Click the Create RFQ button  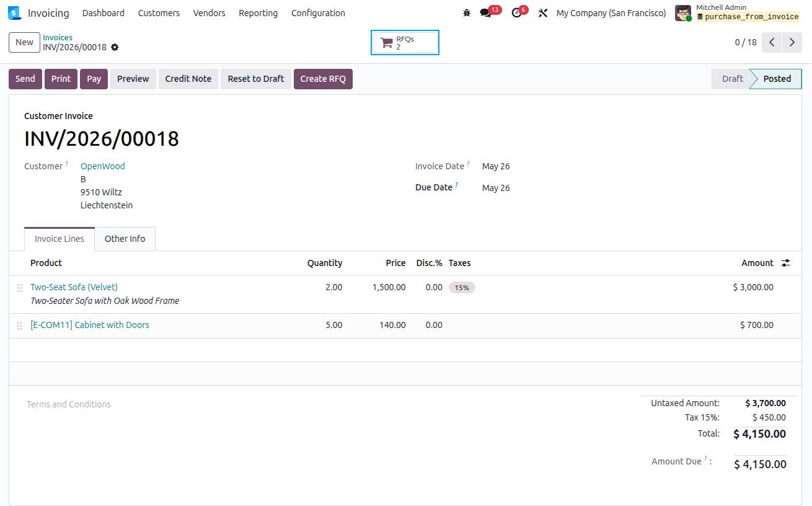click(323, 79)
